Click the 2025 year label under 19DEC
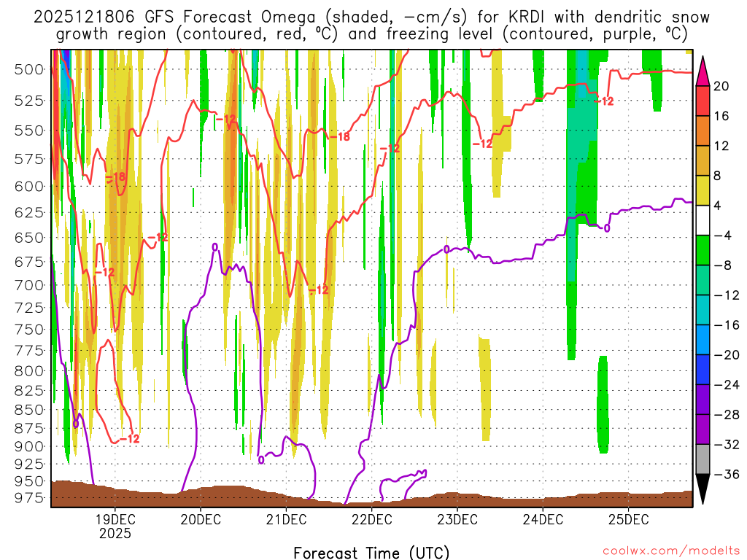This screenshot has height=560, width=747. click(115, 533)
